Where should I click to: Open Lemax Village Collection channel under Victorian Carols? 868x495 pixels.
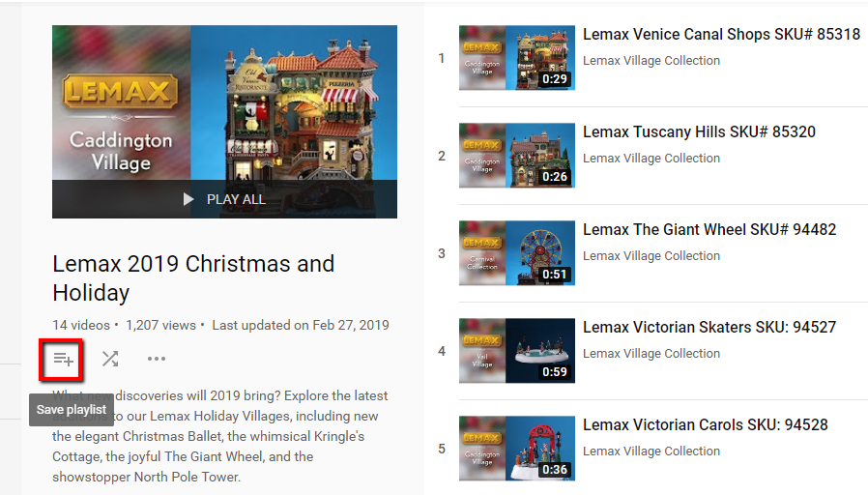click(651, 451)
